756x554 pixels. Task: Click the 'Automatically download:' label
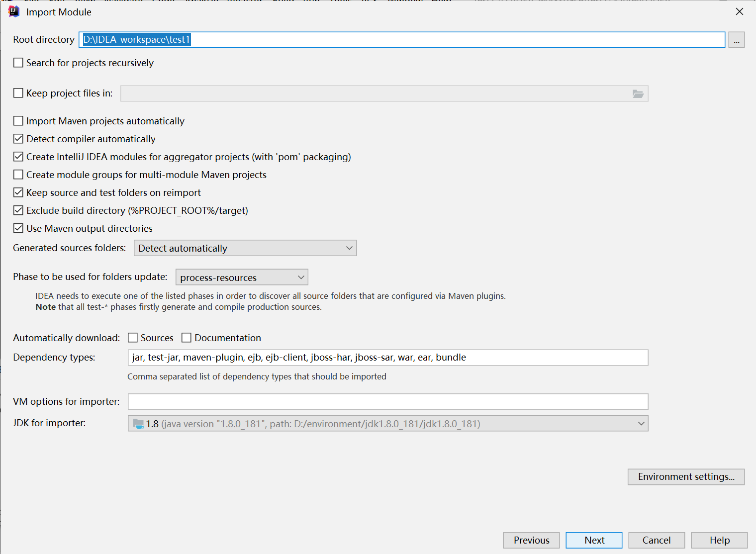[67, 338]
